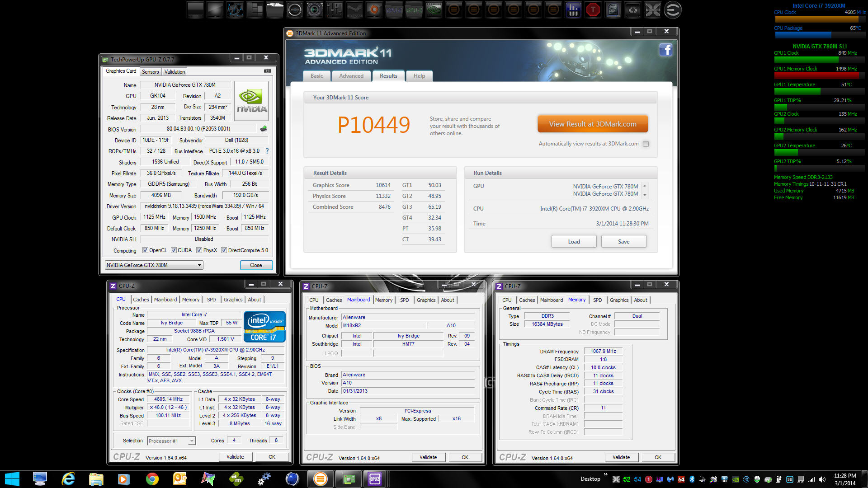
Task: Click the Physics Score value 11332
Action: click(383, 196)
